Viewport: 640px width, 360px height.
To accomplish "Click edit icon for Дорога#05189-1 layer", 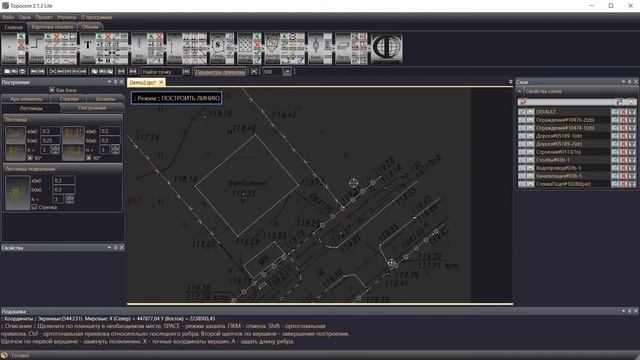I will point(615,136).
